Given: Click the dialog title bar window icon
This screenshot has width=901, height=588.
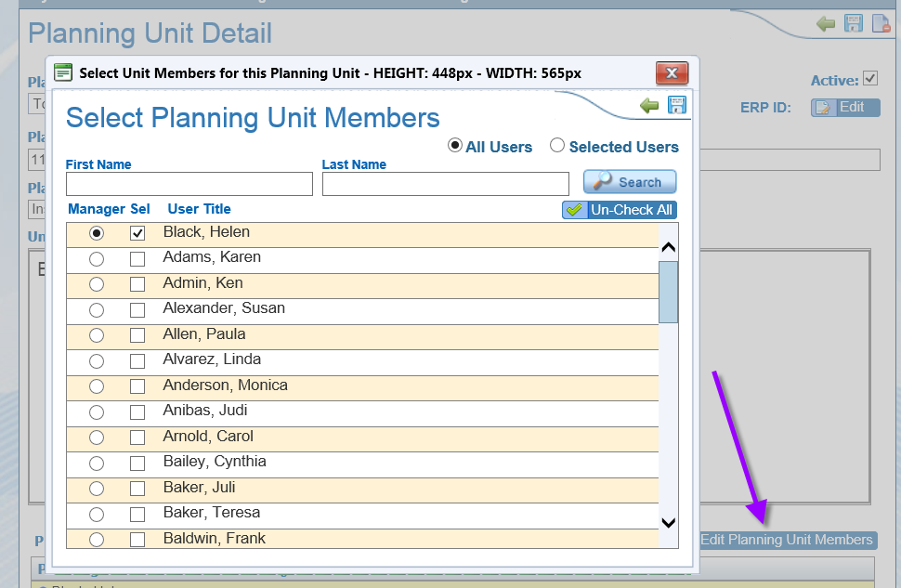Looking at the screenshot, I should [63, 72].
